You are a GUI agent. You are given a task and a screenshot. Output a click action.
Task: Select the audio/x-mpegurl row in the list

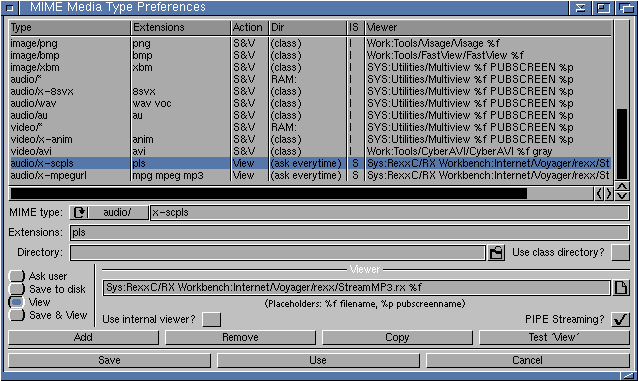(x=310, y=175)
